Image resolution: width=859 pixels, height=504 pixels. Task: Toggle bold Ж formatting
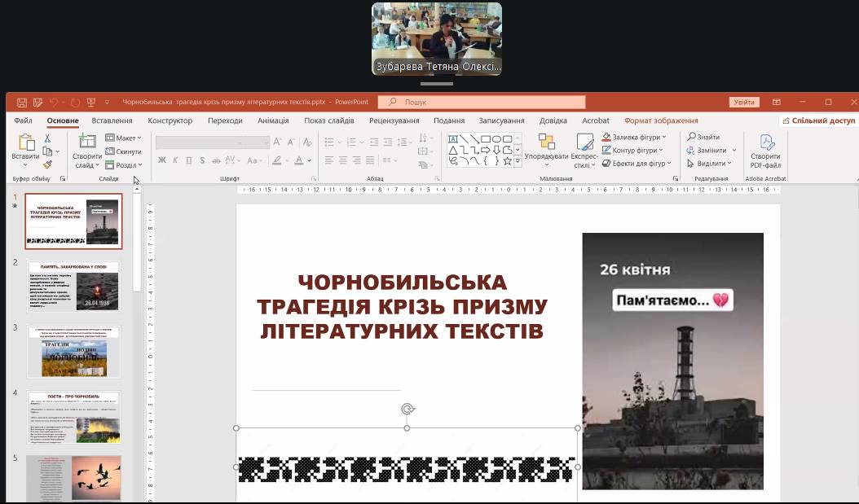click(x=161, y=160)
